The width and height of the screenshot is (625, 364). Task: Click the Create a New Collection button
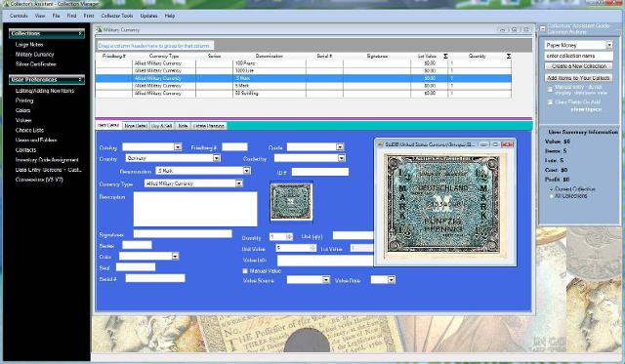click(579, 66)
